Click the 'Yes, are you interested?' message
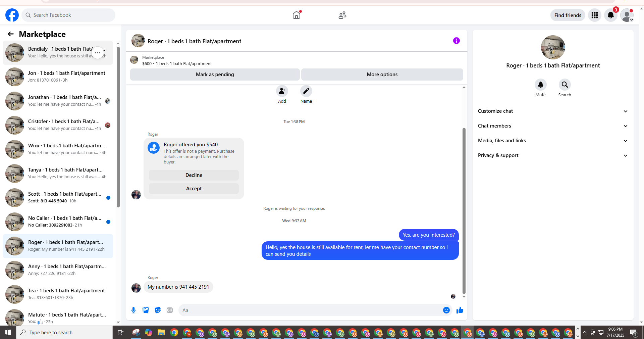Screen dimensions: 644x339 pos(429,235)
